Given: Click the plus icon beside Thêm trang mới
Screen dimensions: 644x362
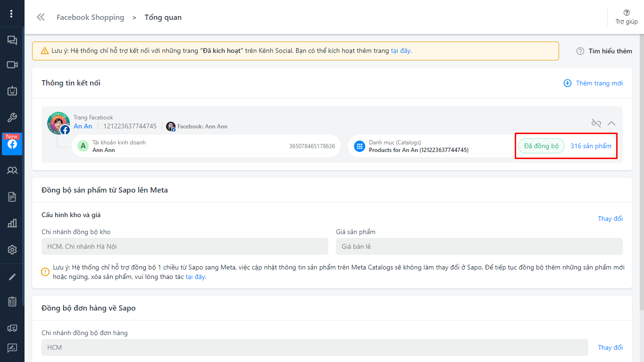Looking at the screenshot, I should point(568,83).
